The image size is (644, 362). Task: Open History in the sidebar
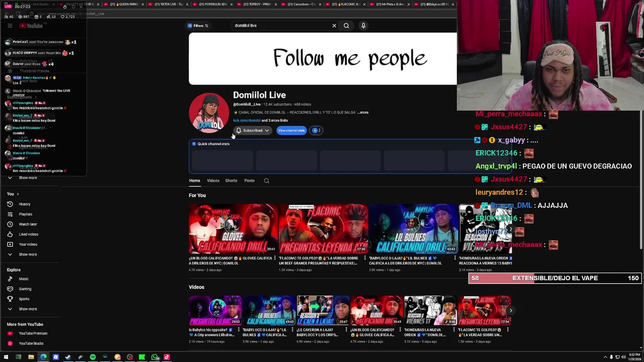24,204
